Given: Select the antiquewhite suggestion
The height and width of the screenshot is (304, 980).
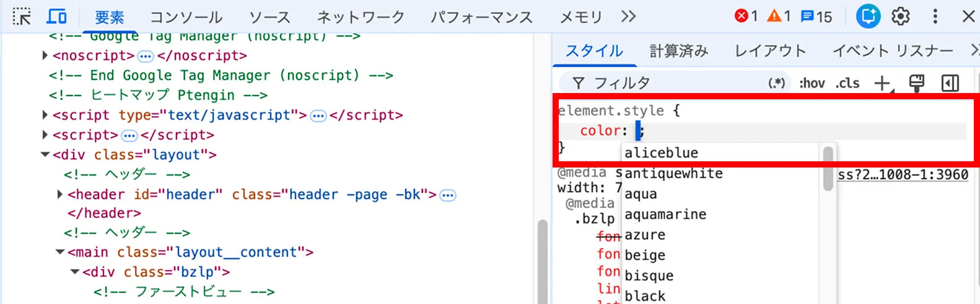Looking at the screenshot, I should (x=721, y=173).
